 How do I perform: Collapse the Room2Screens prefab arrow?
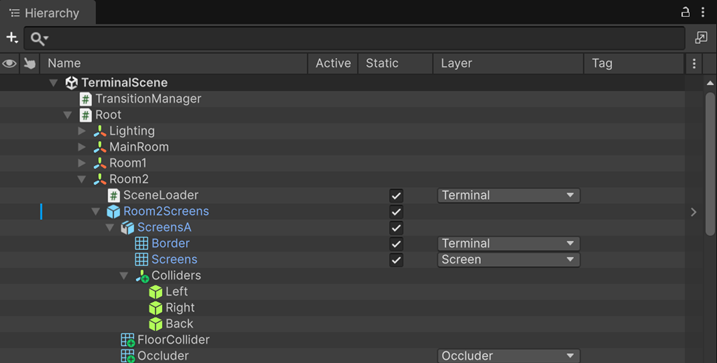(x=96, y=211)
